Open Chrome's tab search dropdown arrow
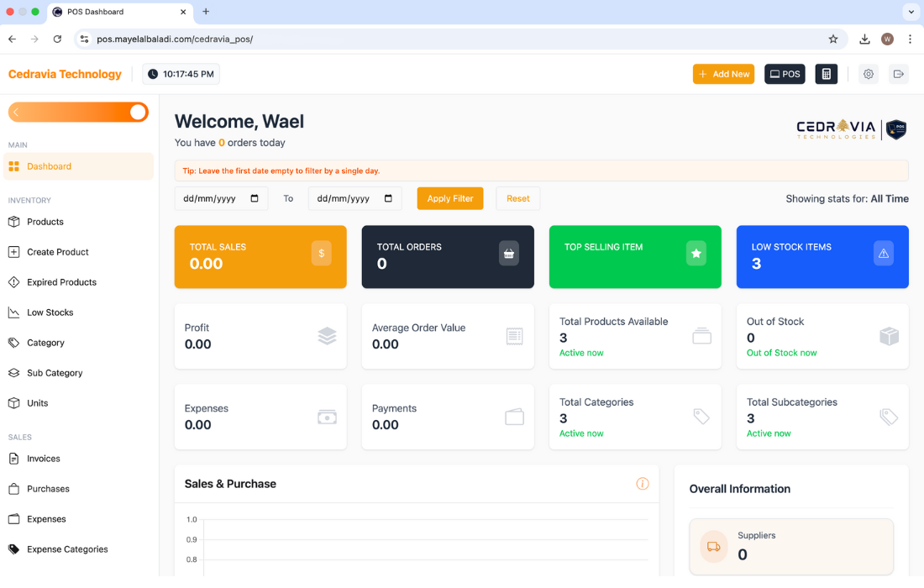The width and height of the screenshot is (924, 588). point(911,12)
